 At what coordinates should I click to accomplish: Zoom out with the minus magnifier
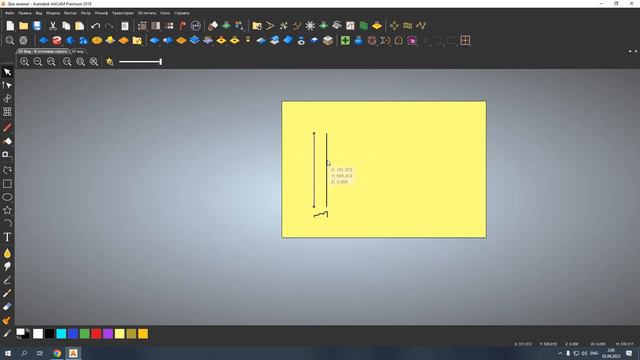tap(38, 62)
